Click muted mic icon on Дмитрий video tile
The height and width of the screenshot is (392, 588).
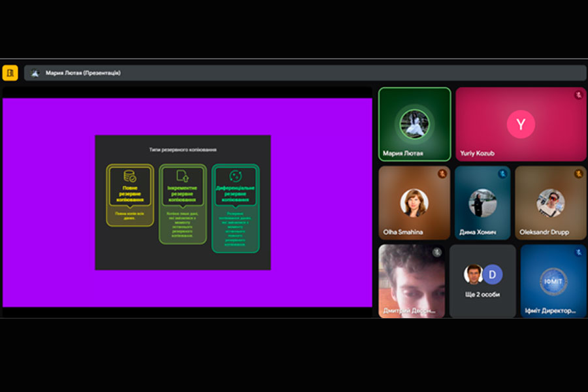[437, 252]
